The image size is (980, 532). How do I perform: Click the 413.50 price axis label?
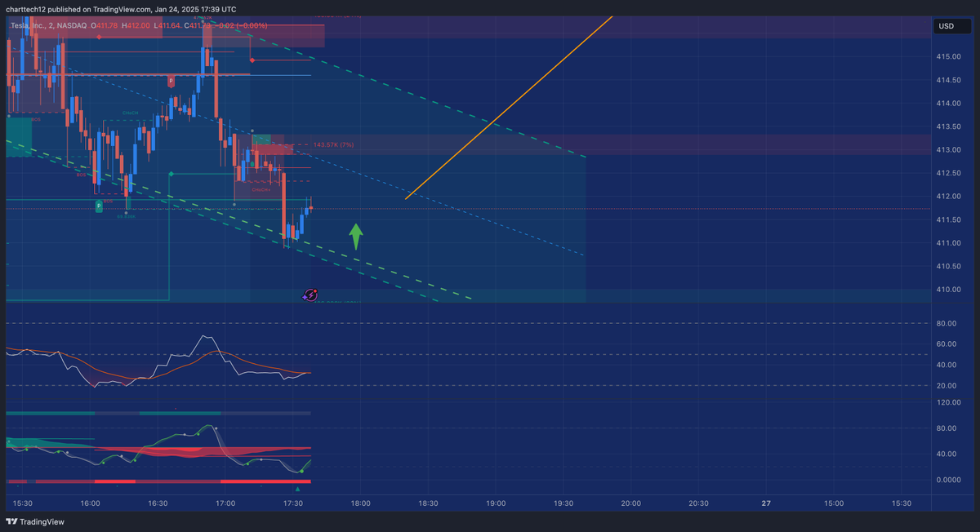(x=948, y=126)
